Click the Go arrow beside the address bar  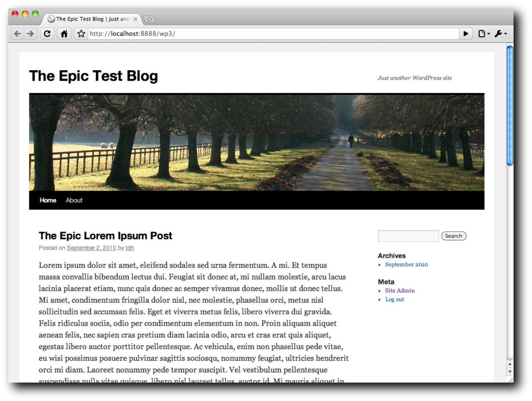(466, 34)
